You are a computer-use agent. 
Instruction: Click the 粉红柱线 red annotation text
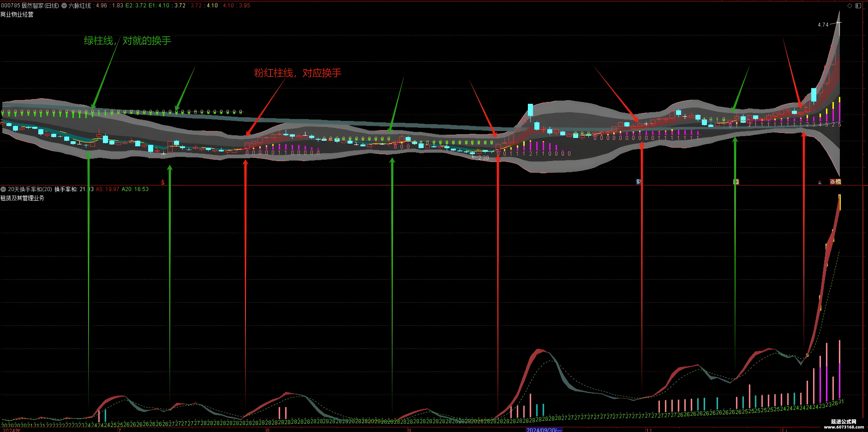[274, 73]
